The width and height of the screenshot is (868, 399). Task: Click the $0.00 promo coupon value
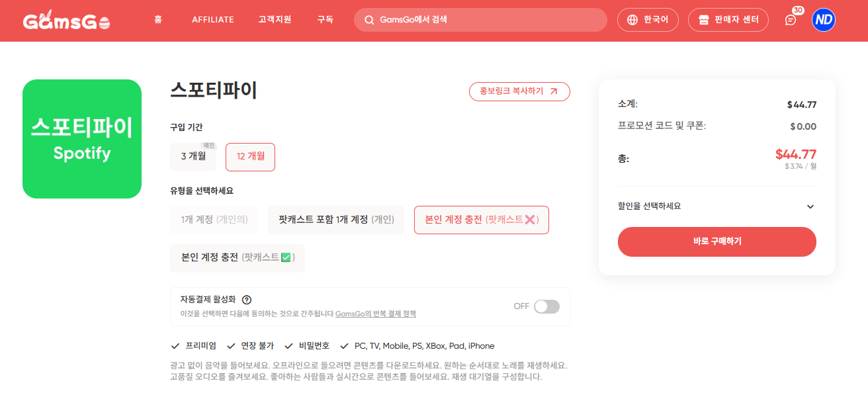pyautogui.click(x=803, y=126)
